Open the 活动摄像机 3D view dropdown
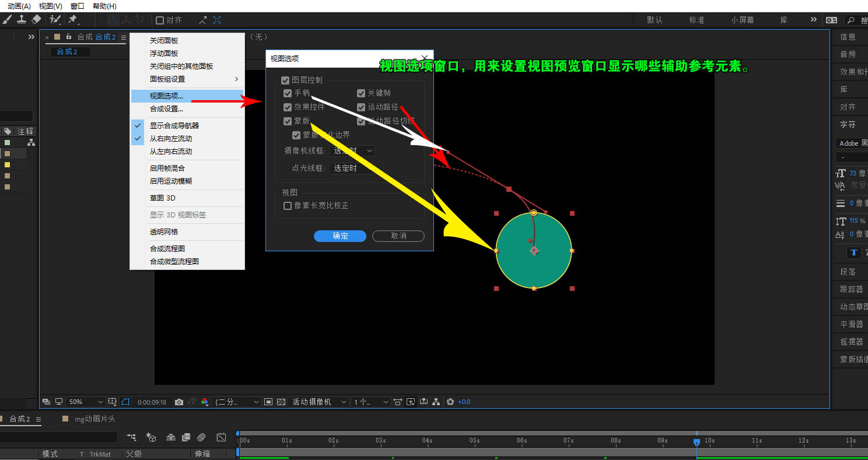The width and height of the screenshot is (868, 460). 318,402
